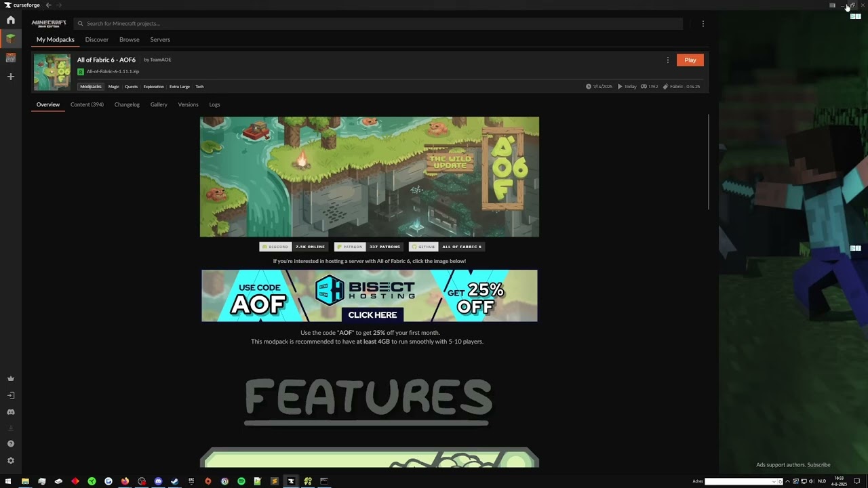Click the Tech category tag

[199, 87]
